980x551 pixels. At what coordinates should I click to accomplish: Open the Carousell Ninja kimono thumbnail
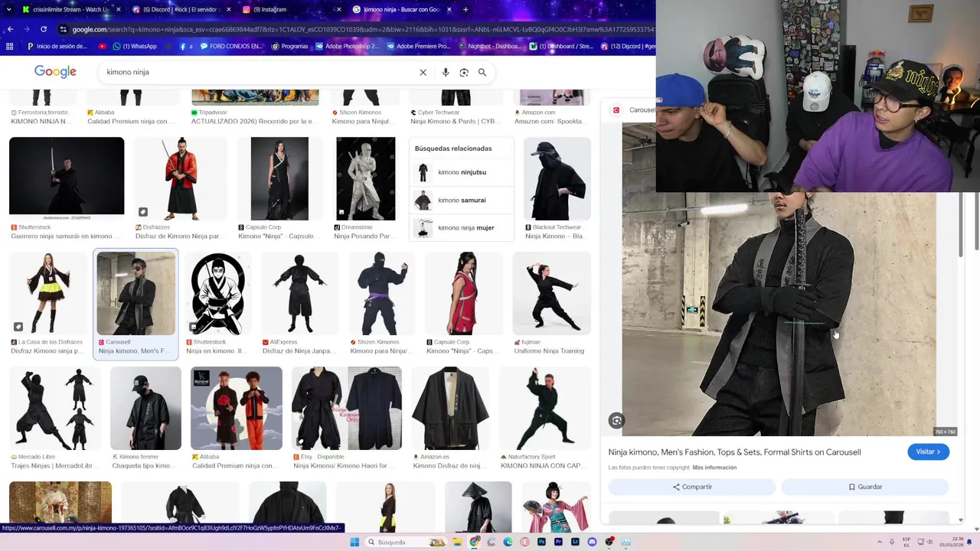(136, 293)
